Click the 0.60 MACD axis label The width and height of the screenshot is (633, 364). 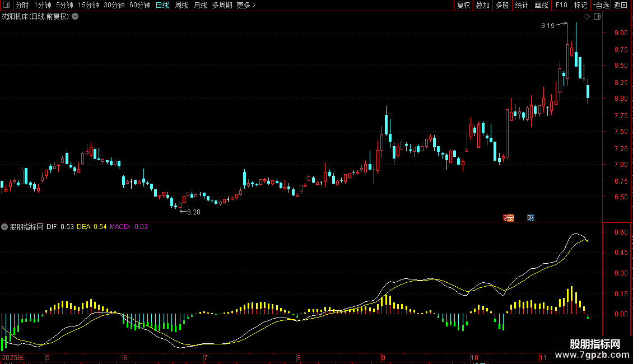(621, 232)
